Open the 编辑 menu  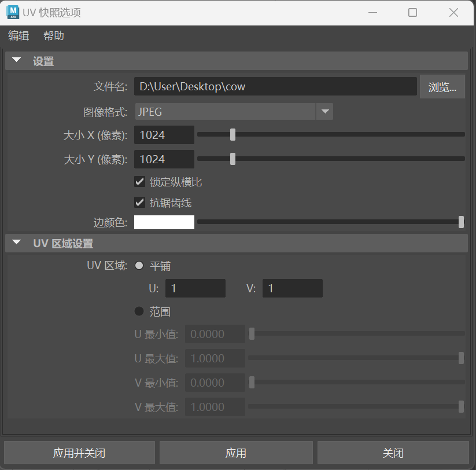pos(19,35)
